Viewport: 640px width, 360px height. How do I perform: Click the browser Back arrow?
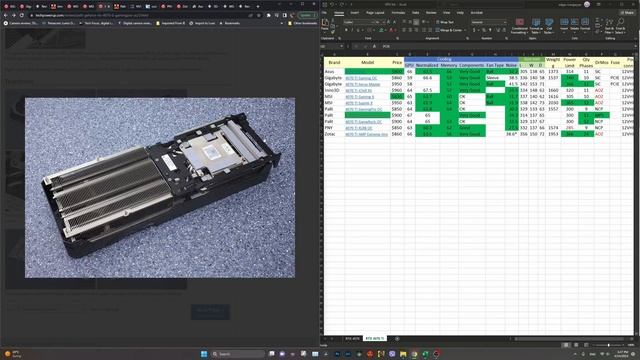(6, 15)
